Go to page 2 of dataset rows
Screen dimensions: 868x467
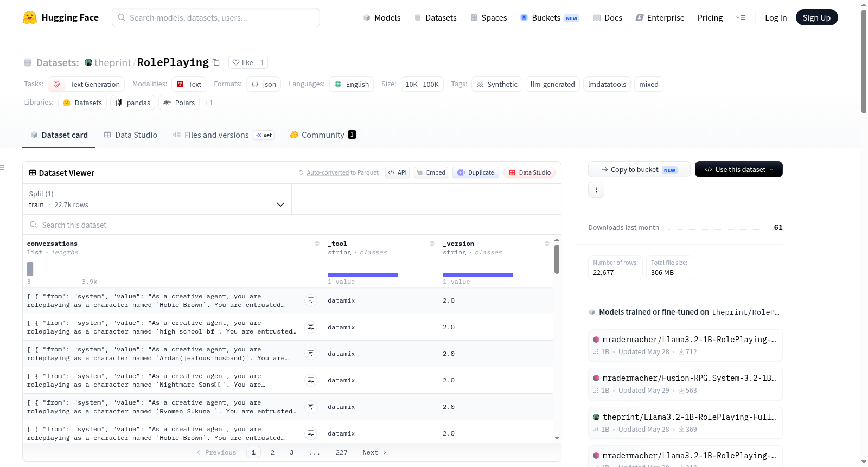tap(272, 452)
